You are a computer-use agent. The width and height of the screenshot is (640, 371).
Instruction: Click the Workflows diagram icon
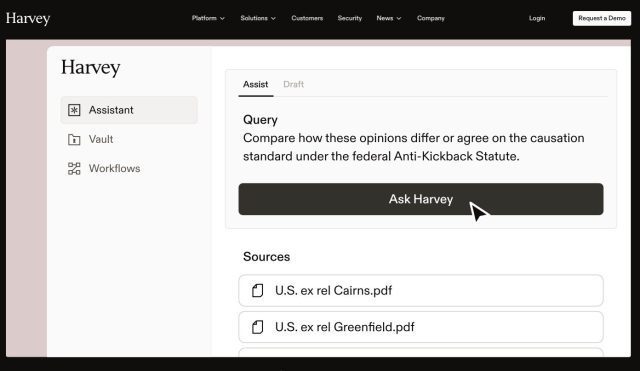pyautogui.click(x=74, y=169)
